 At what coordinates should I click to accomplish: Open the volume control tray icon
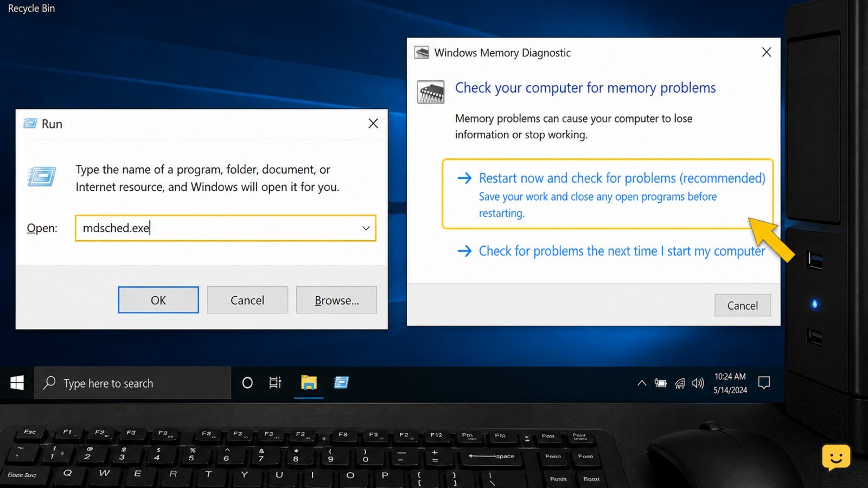[698, 383]
